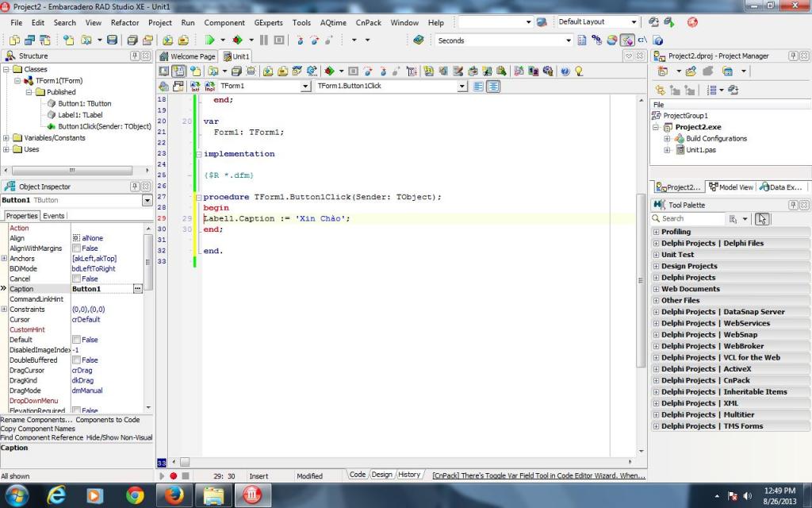Viewport: 812px width, 508px height.
Task: Open Firefox from the taskbar
Action: (174, 495)
